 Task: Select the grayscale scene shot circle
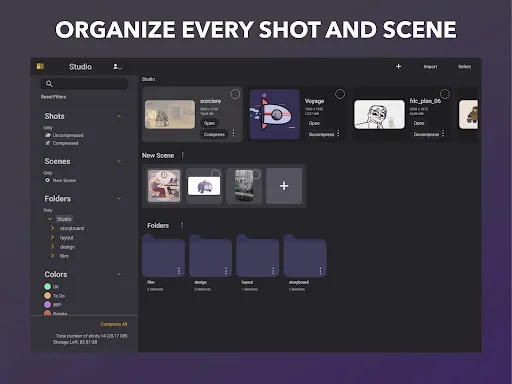coord(256,174)
